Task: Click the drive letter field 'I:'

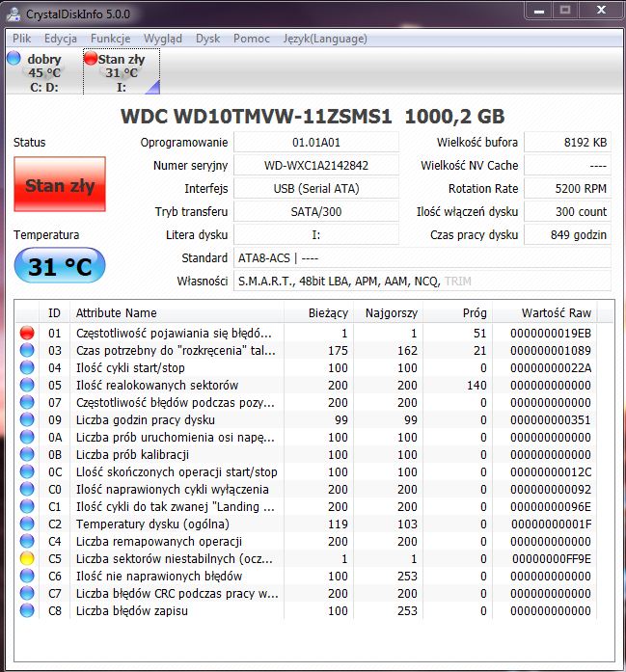Action: (x=316, y=235)
